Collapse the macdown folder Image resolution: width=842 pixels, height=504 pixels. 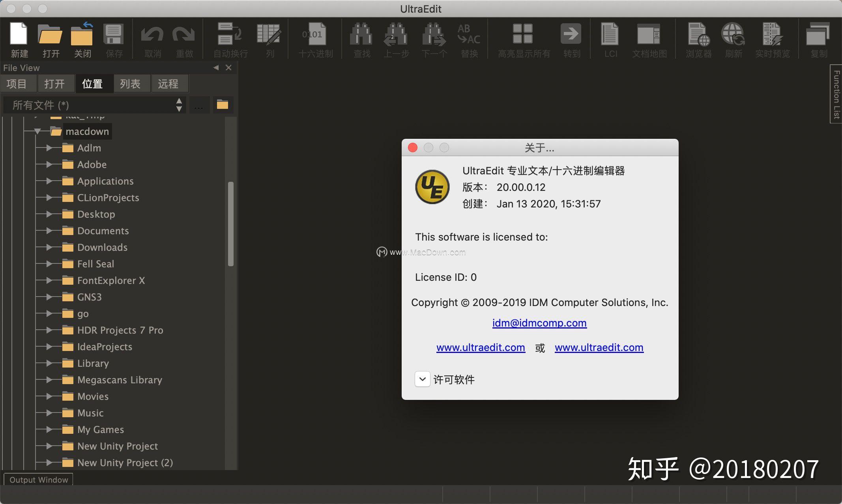(37, 131)
